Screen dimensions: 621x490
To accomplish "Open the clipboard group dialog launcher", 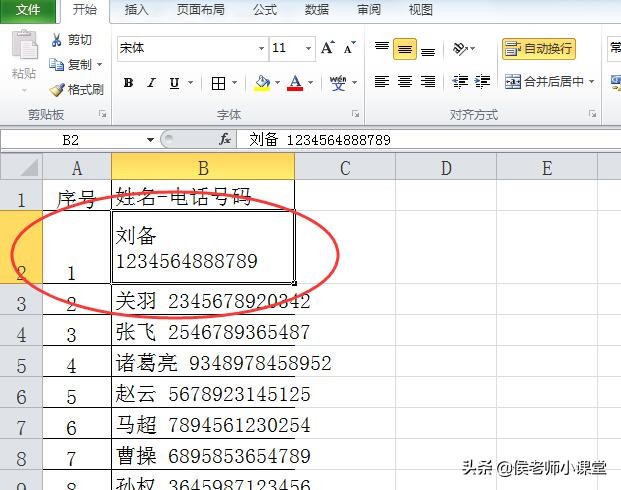I will tap(103, 114).
